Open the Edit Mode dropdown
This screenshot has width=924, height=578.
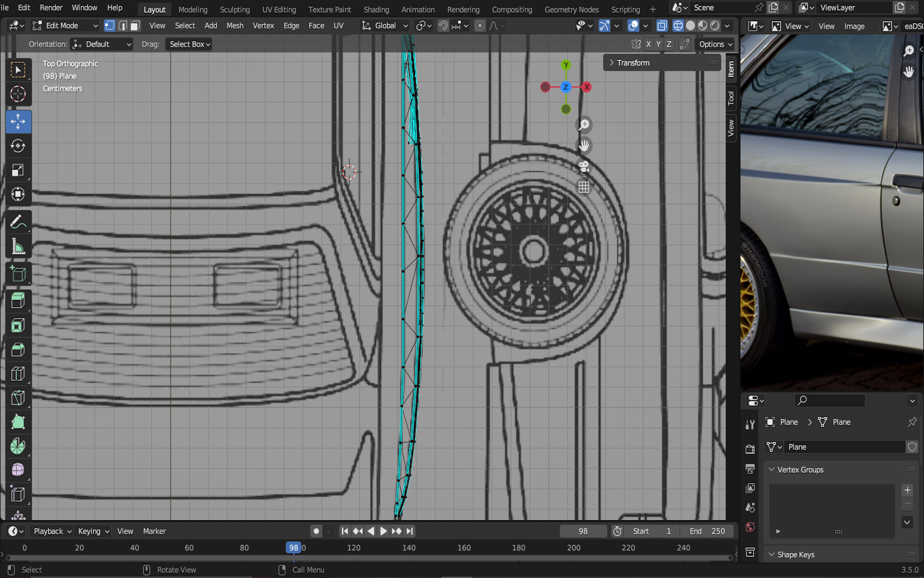[x=65, y=26]
